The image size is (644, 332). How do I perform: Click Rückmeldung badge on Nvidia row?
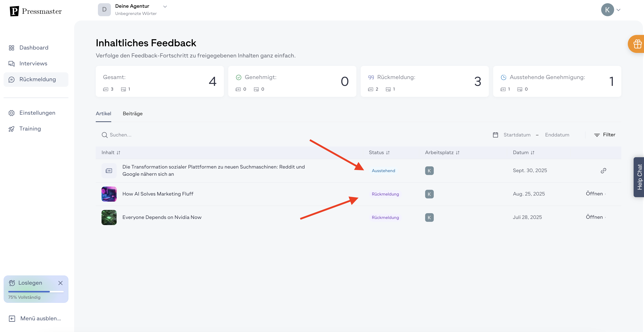(x=385, y=217)
